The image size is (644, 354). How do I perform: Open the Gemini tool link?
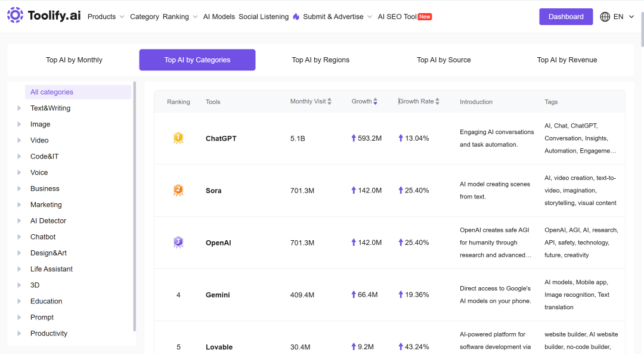pos(218,295)
